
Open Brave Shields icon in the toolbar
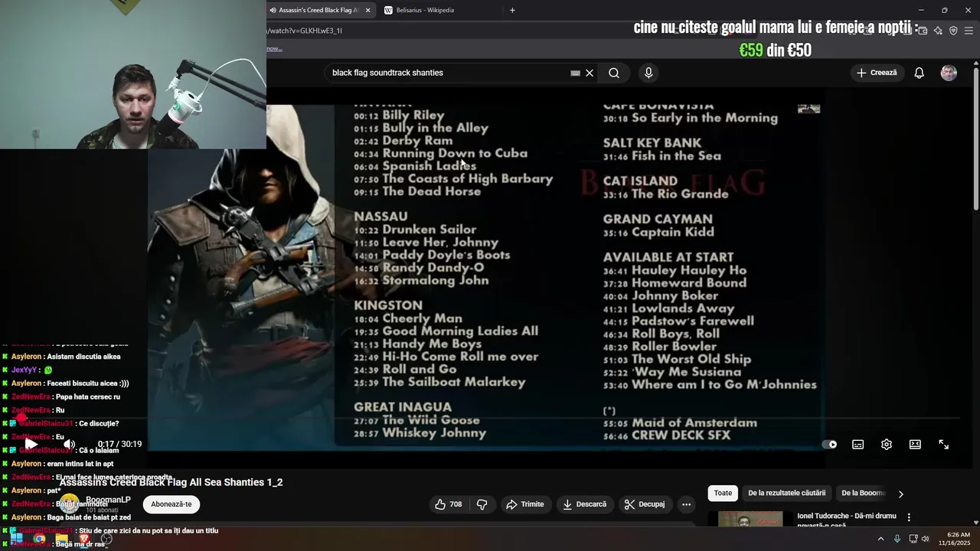point(953,31)
